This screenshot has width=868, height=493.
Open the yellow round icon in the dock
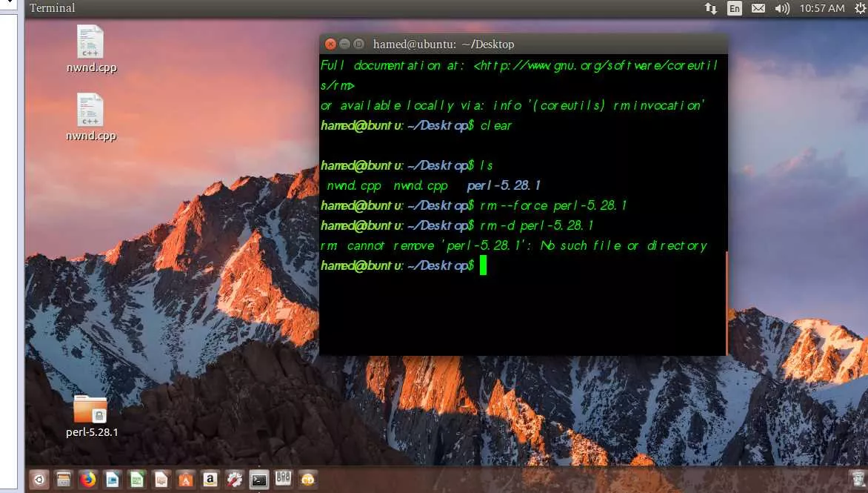308,479
